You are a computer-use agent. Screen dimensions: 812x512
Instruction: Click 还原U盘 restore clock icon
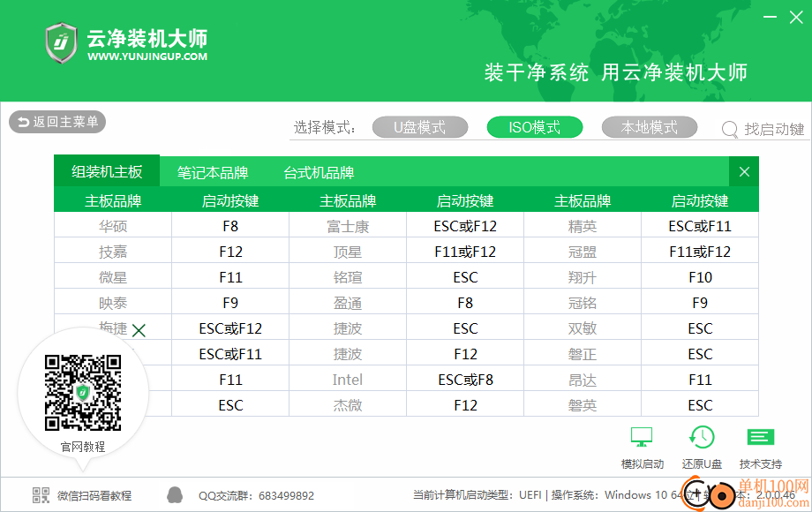[x=702, y=438]
